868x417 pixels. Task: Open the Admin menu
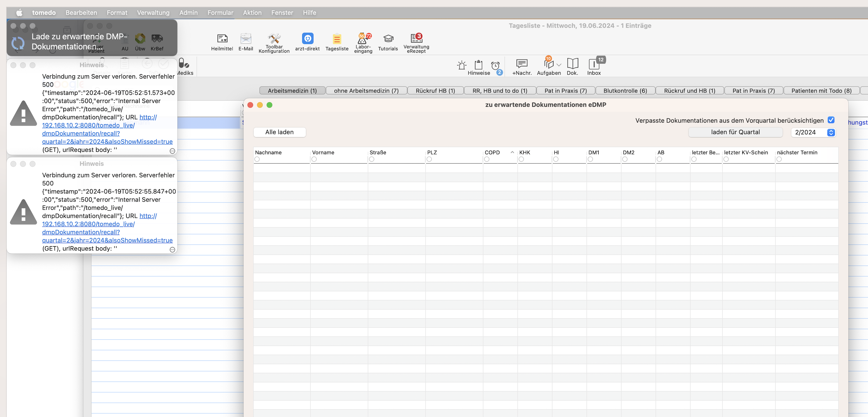[x=188, y=13]
